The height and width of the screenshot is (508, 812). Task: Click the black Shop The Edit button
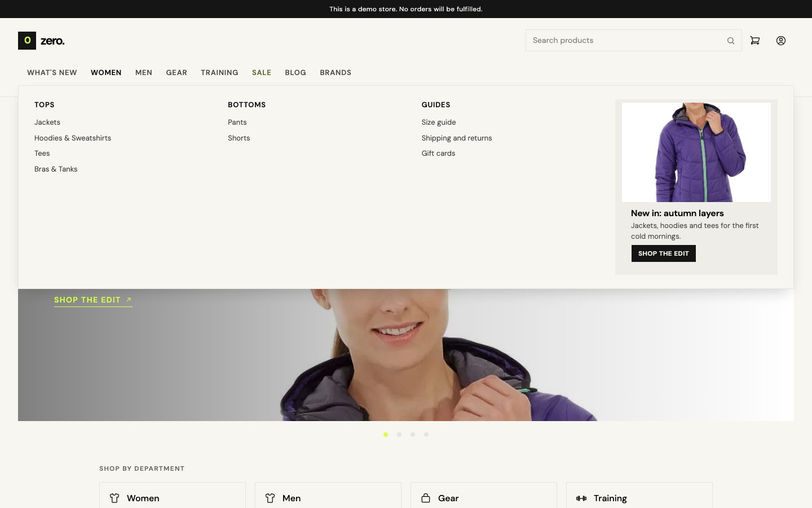pos(664,253)
